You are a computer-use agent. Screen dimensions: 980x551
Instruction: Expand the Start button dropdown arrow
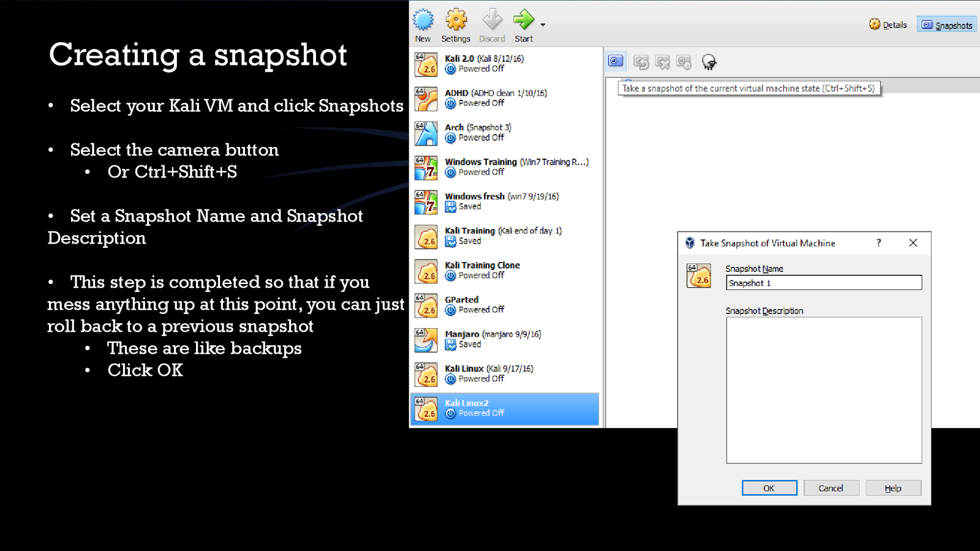[x=543, y=25]
